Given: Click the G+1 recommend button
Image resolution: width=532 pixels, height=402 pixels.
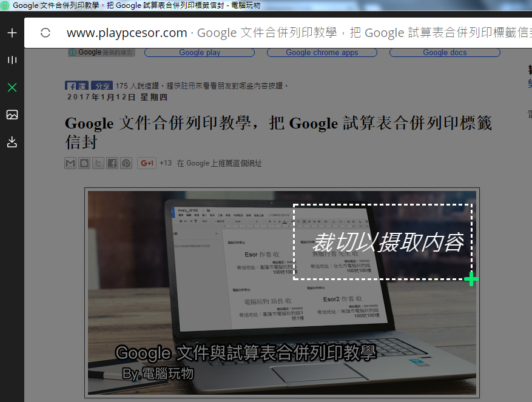Looking at the screenshot, I should [x=147, y=163].
